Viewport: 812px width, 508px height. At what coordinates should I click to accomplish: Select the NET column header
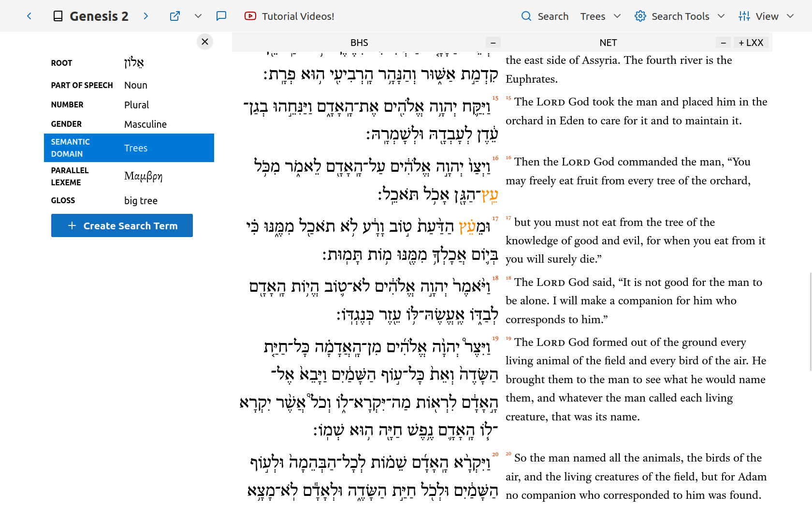pyautogui.click(x=608, y=43)
